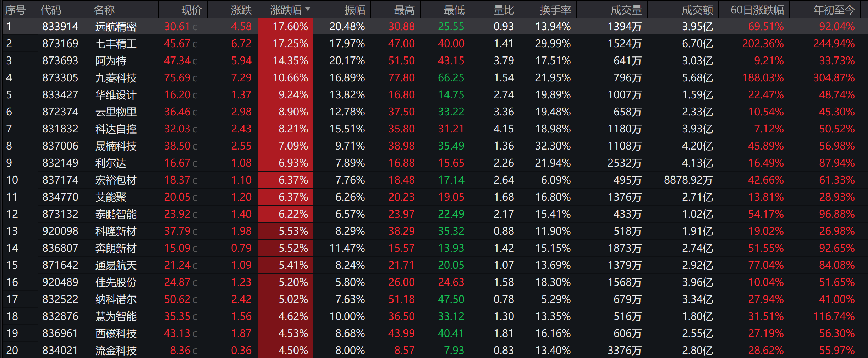Sort by the 换手率 column header
868x358 pixels.
point(555,10)
